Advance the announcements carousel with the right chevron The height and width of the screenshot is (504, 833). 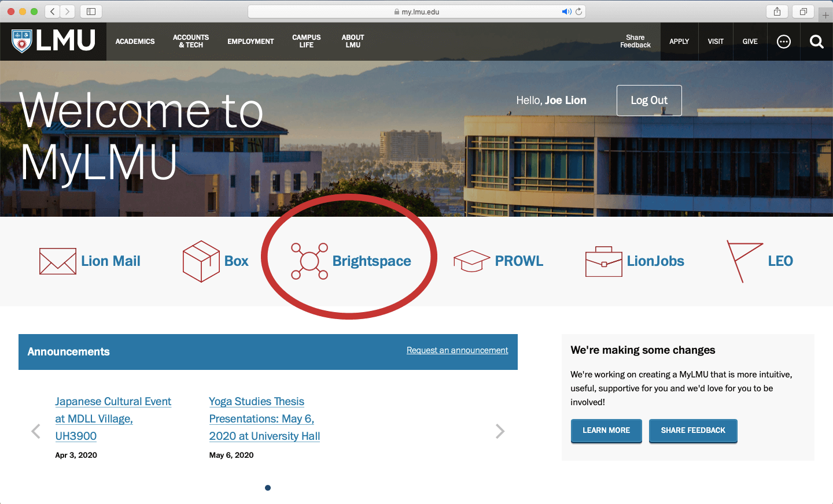coord(500,431)
